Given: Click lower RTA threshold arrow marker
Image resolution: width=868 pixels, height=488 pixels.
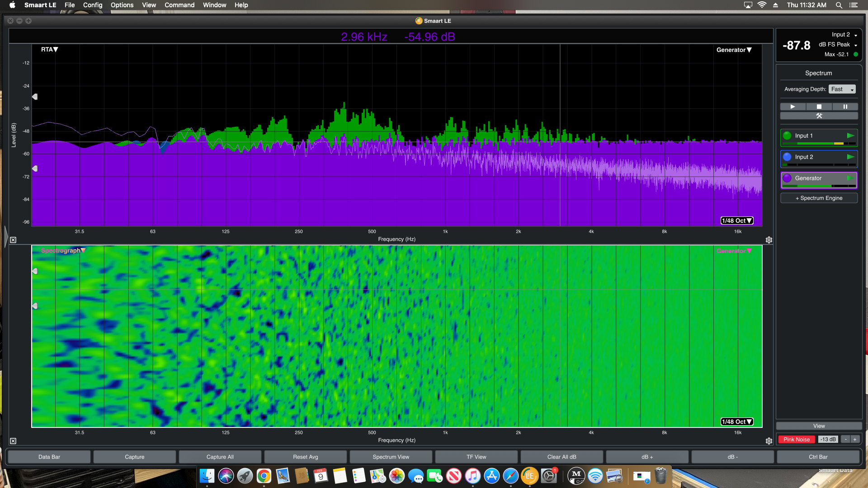Looking at the screenshot, I should (35, 169).
